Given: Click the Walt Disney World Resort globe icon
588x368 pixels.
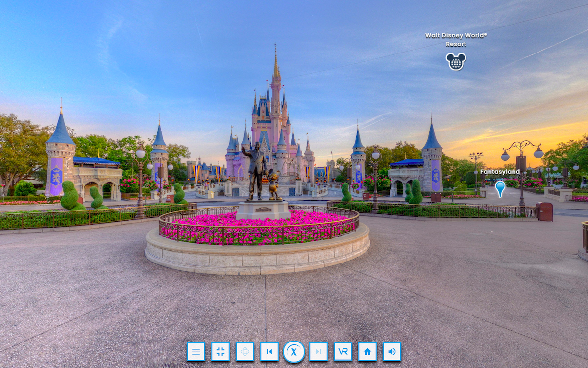Looking at the screenshot, I should click(456, 61).
